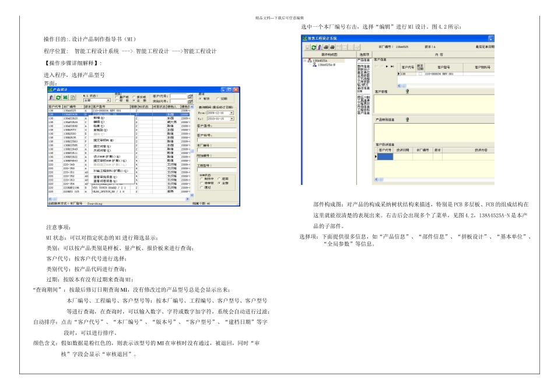The height and width of the screenshot is (392, 554).
Task: Click the refresh icon in 智能工程设计系统 toolbar
Action: [314, 47]
